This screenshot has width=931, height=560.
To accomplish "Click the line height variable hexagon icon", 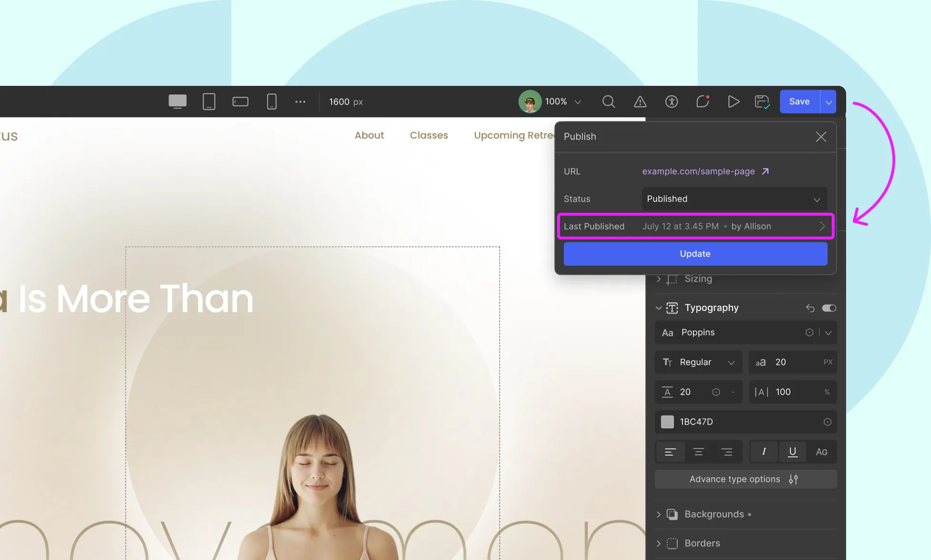I will pyautogui.click(x=716, y=392).
